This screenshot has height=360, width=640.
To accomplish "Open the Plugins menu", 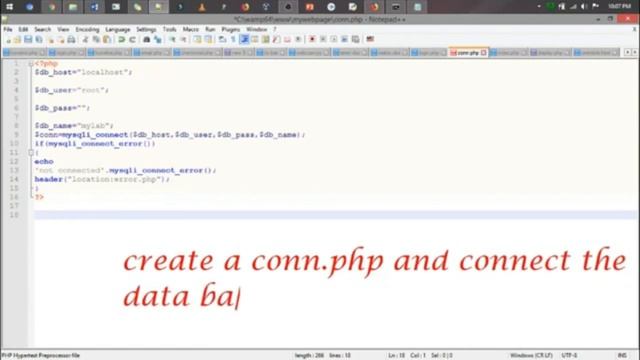I will tap(231, 29).
